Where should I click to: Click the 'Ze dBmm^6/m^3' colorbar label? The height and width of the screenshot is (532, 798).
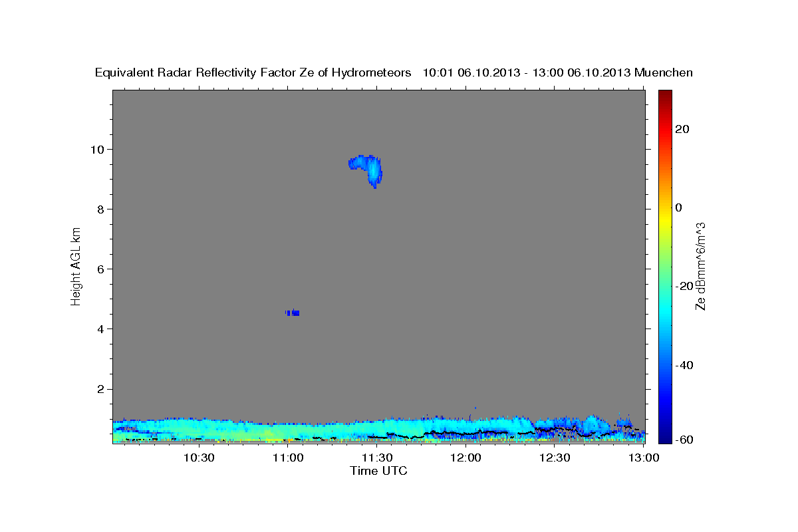click(700, 266)
